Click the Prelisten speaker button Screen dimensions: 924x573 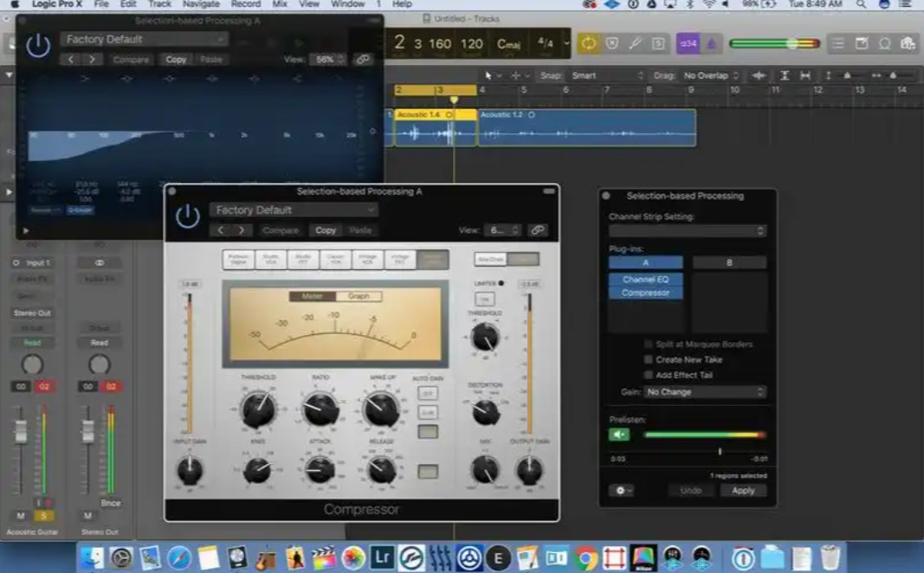point(618,435)
